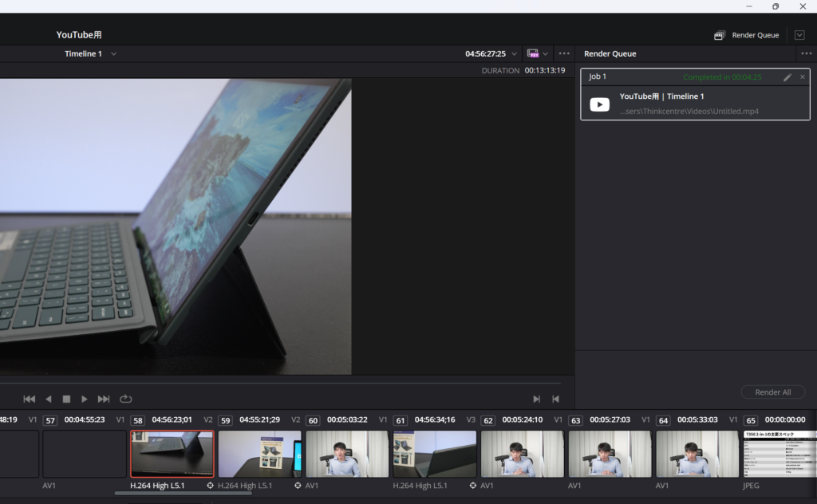817x504 pixels.
Task: Stop viewer playback
Action: click(x=66, y=399)
